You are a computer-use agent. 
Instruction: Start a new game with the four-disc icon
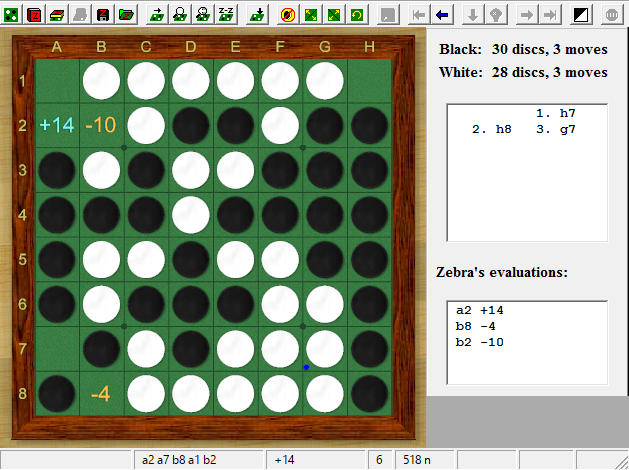coord(12,15)
